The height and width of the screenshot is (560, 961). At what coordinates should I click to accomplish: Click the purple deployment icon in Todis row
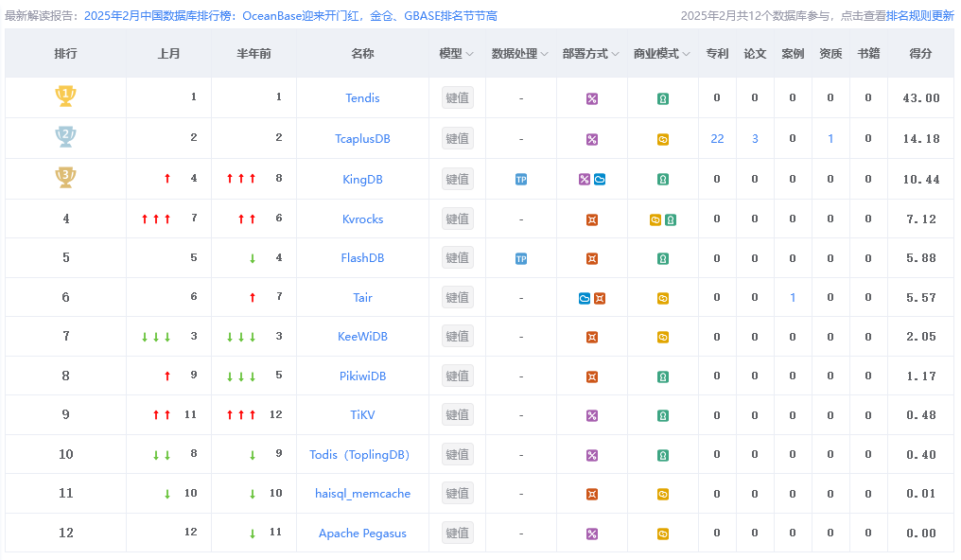pyautogui.click(x=592, y=456)
